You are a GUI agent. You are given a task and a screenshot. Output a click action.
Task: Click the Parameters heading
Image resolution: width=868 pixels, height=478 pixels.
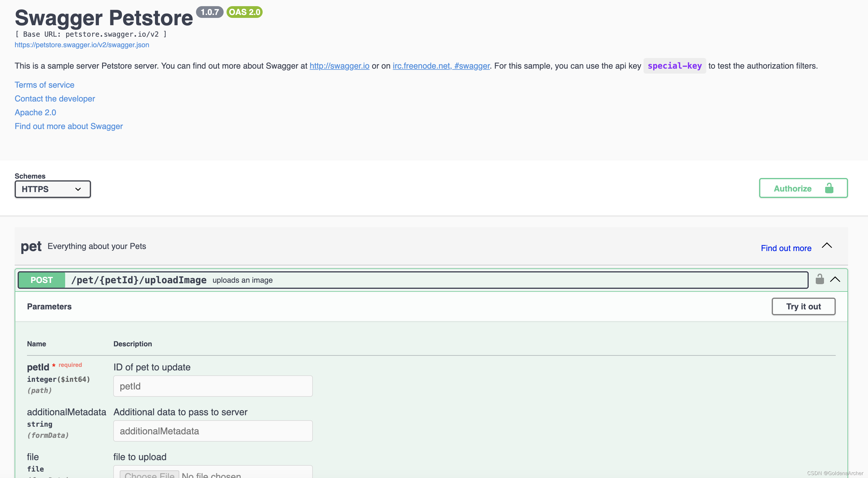[x=49, y=306]
